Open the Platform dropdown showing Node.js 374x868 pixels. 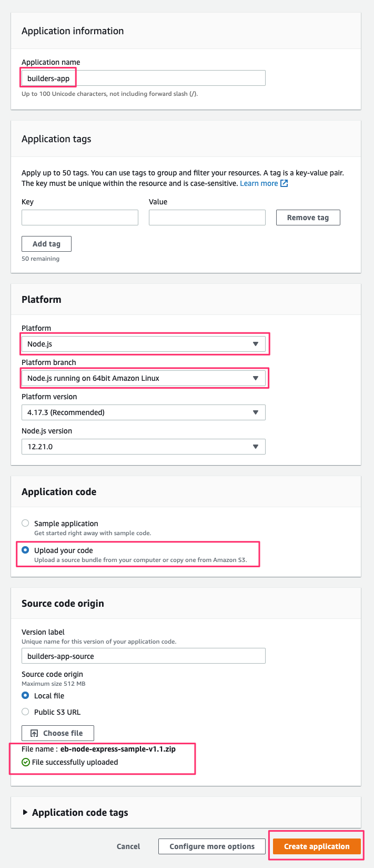(144, 344)
